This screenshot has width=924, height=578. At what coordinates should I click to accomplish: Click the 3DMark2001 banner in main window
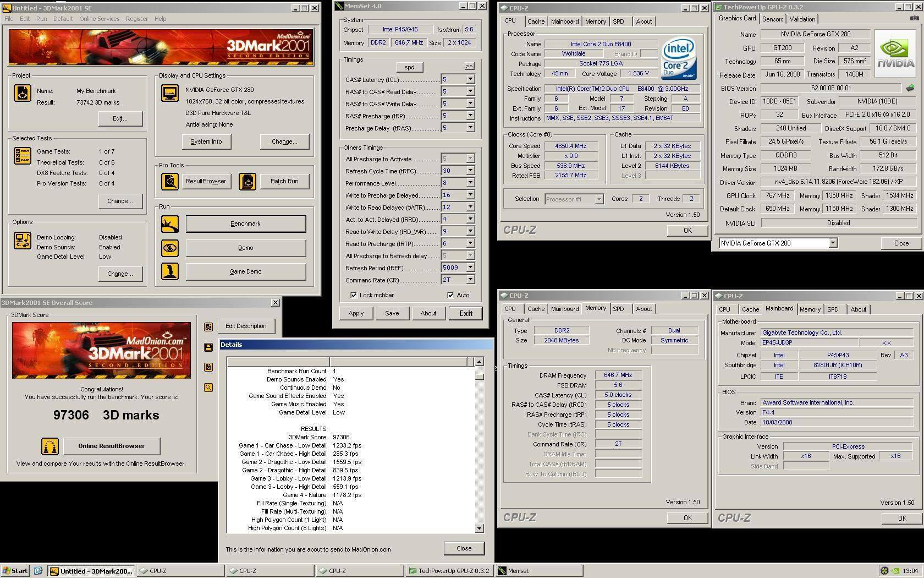tap(161, 47)
